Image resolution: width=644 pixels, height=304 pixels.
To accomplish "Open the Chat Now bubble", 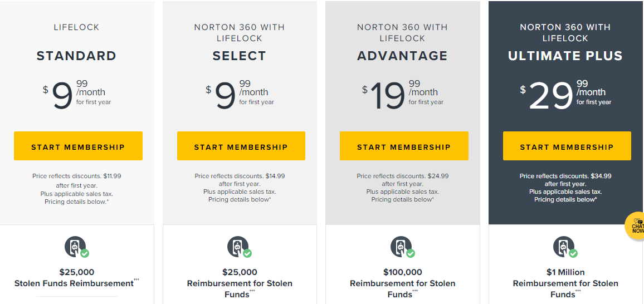I will pos(635,225).
